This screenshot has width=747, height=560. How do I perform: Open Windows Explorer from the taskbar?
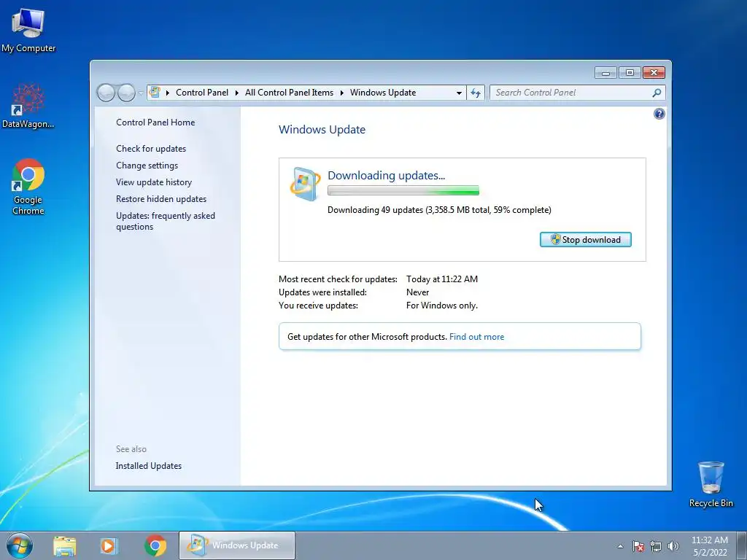tap(64, 545)
